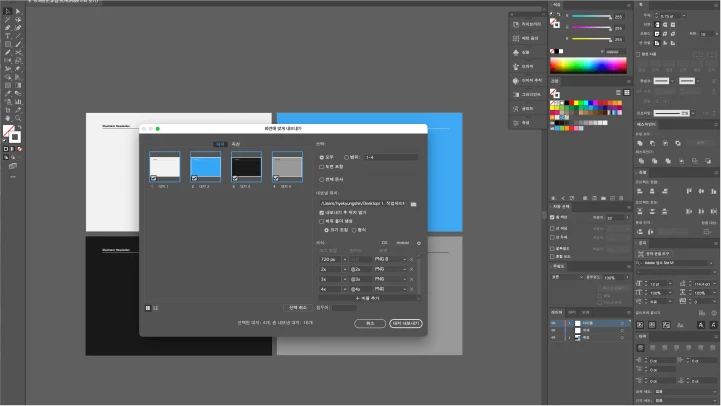Select the Lasso tool
This screenshot has width=721, height=406.
point(18,20)
